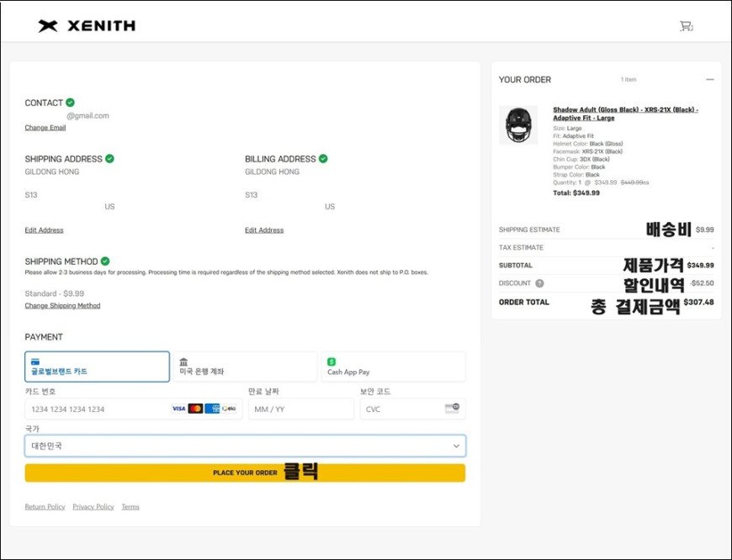Open the shopping cart icon
The height and width of the screenshot is (560, 732).
tap(686, 26)
